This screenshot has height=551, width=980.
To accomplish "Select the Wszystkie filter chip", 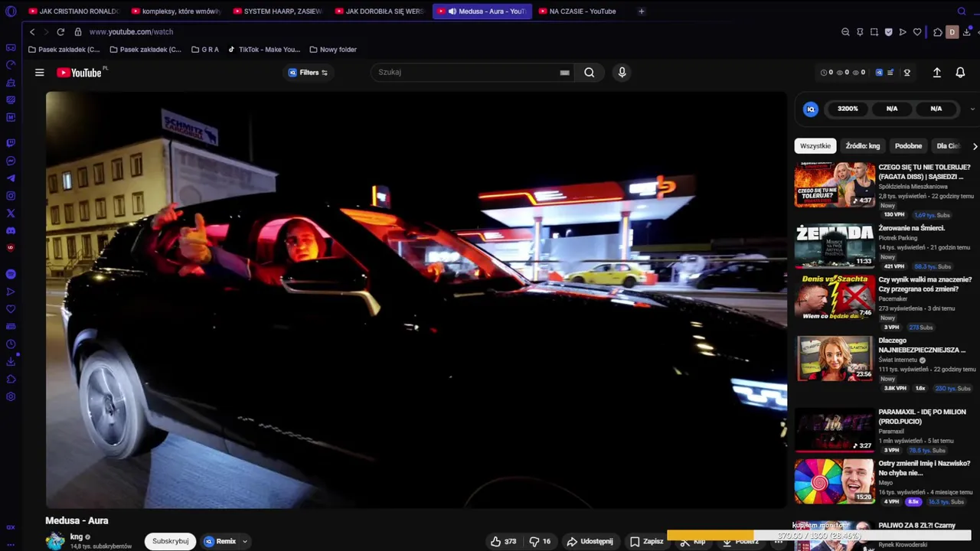I will pyautogui.click(x=815, y=146).
